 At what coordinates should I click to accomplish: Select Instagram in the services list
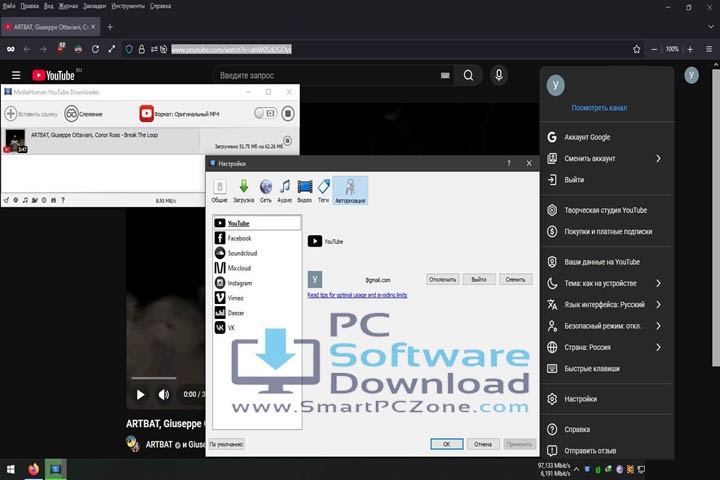pyautogui.click(x=257, y=283)
